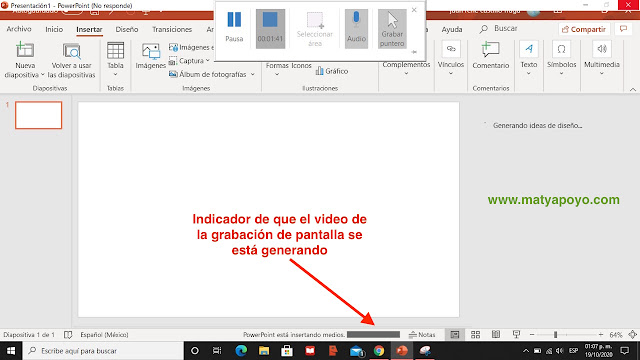
Task: Click the zoom slider handle
Action: coord(556,335)
